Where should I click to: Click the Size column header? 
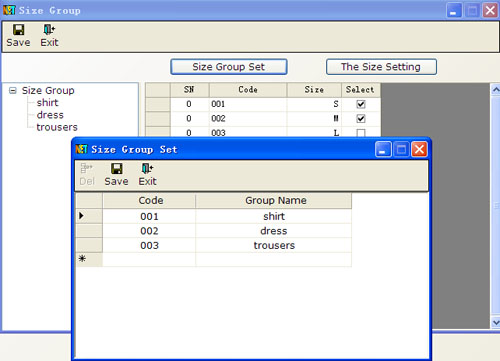tap(314, 90)
